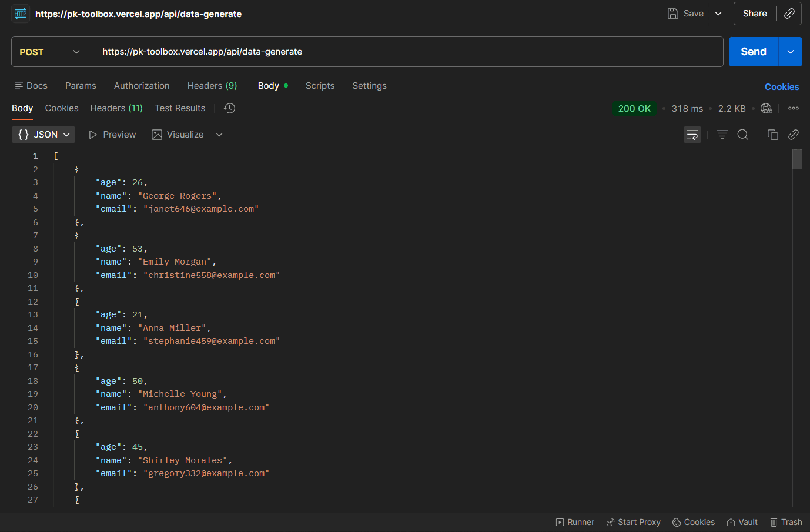The image size is (810, 532).
Task: Click the HTTP request icon beside the title
Action: pyautogui.click(x=21, y=14)
